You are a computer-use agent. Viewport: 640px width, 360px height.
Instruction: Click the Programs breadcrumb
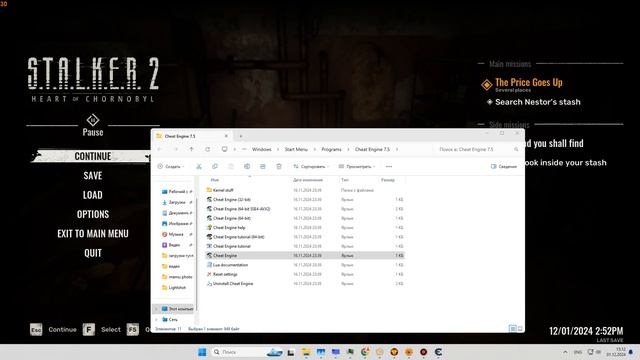331,149
